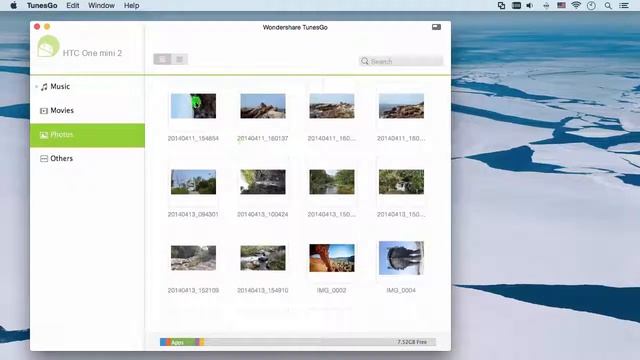Select the fourth photo thumbnail dated 20140411

401,106
